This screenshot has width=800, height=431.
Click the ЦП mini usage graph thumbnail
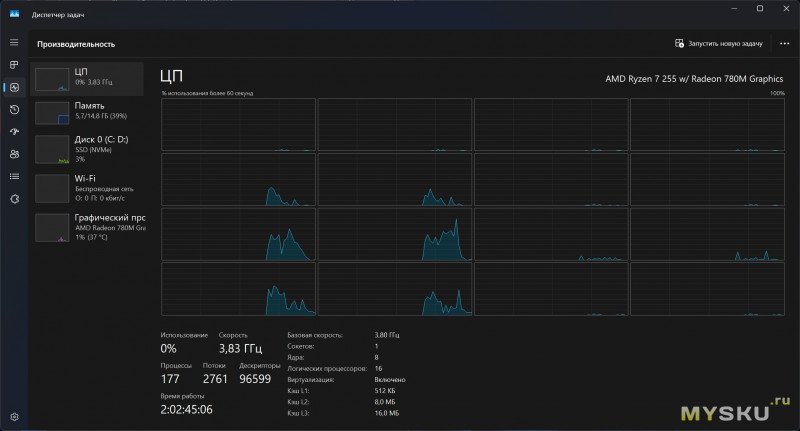pyautogui.click(x=51, y=80)
